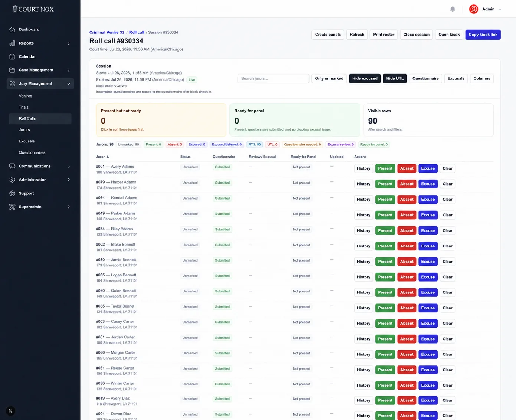Mark Blake Bennett #002 as Present
The width and height of the screenshot is (516, 420).
point(385,246)
